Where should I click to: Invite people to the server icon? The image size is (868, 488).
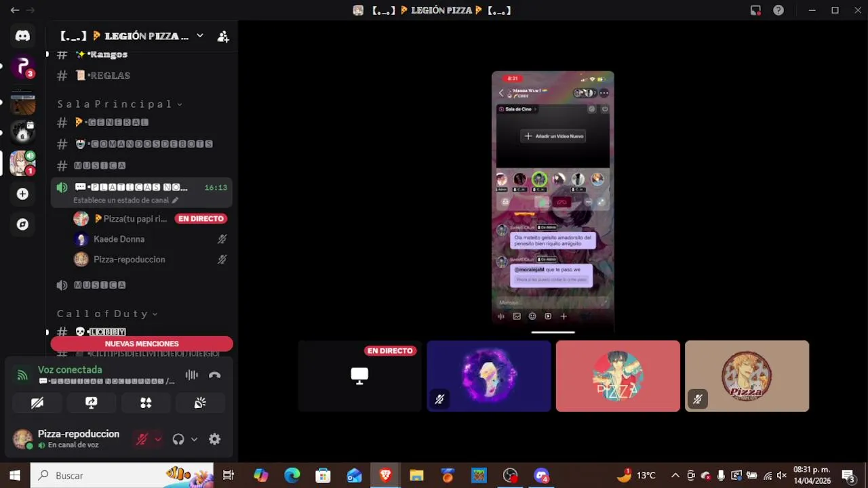(223, 37)
